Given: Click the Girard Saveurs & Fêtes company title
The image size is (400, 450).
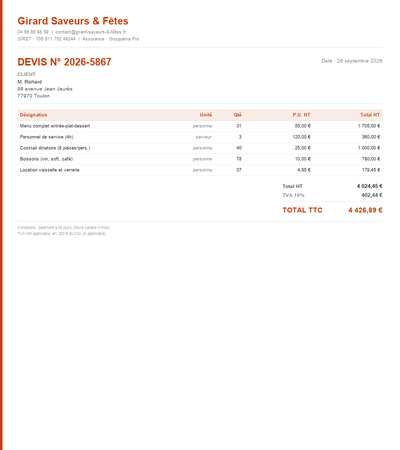Looking at the screenshot, I should tap(73, 21).
